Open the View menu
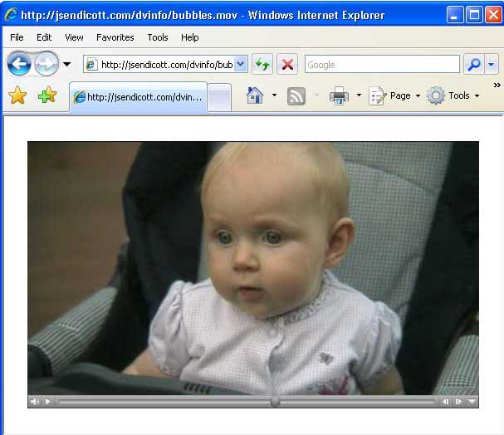Viewport: 504px width, 435px height. [x=74, y=37]
